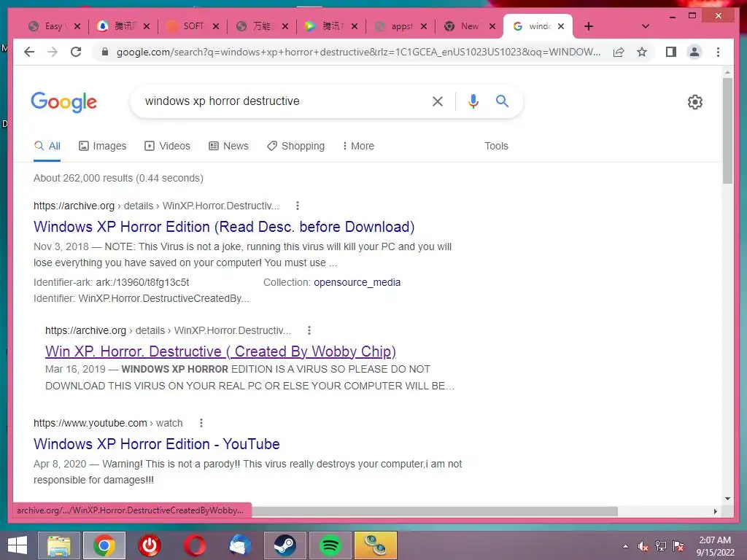This screenshot has height=560, width=747.
Task: Switch to the Videos results tab
Action: point(167,146)
